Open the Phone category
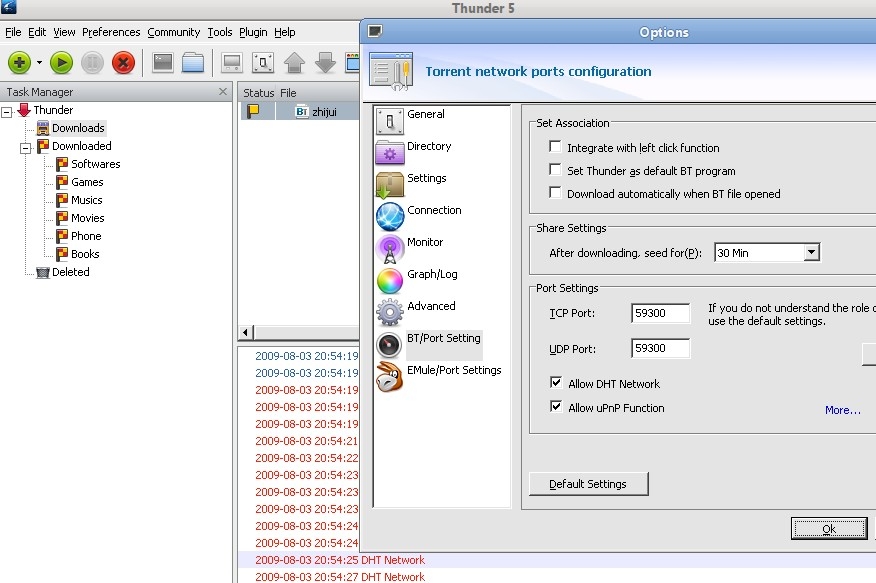Viewport: 876px width, 583px height. (x=86, y=236)
